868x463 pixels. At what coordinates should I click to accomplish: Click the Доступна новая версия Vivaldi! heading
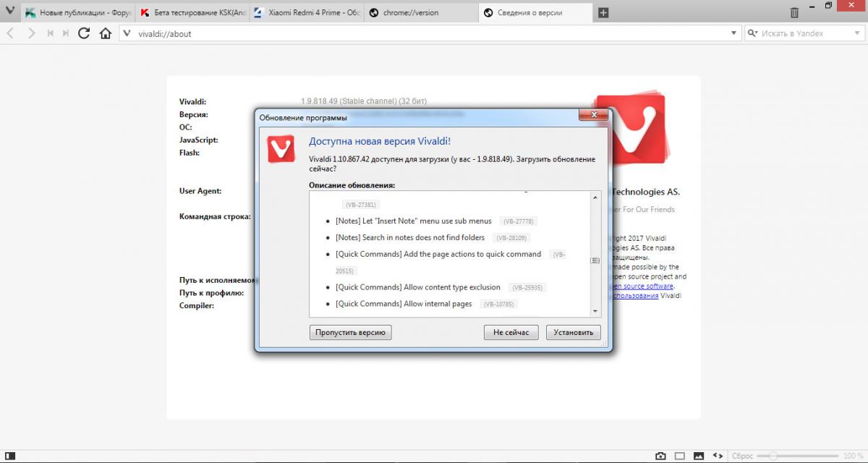[380, 141]
